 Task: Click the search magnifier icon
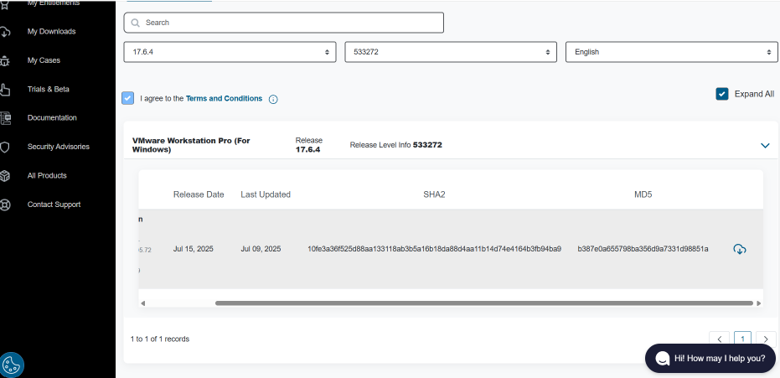pyautogui.click(x=135, y=23)
